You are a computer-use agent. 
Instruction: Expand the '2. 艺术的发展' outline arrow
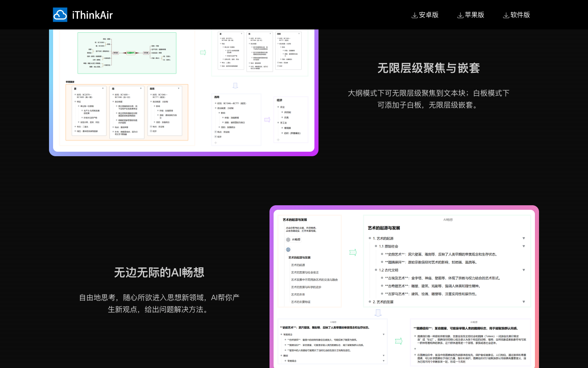click(523, 302)
